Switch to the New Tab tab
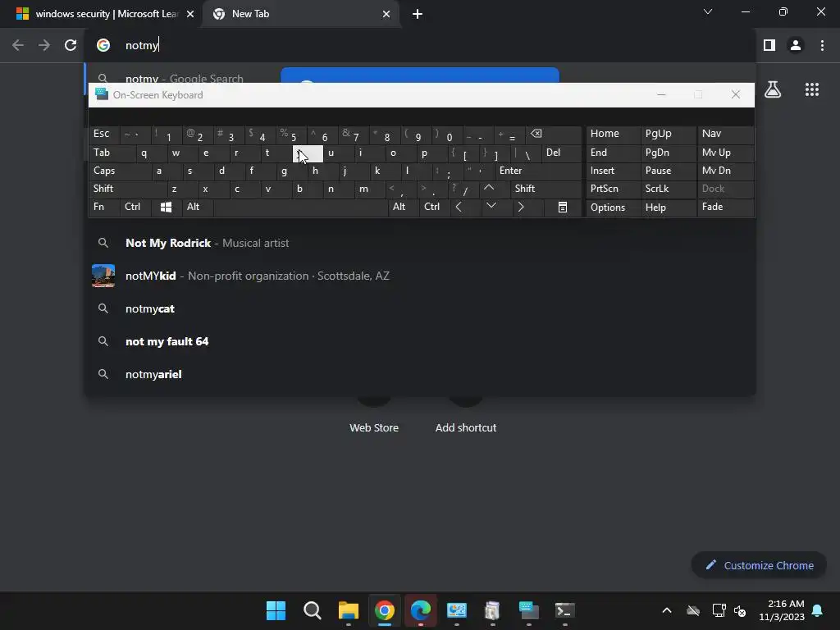 point(301,14)
